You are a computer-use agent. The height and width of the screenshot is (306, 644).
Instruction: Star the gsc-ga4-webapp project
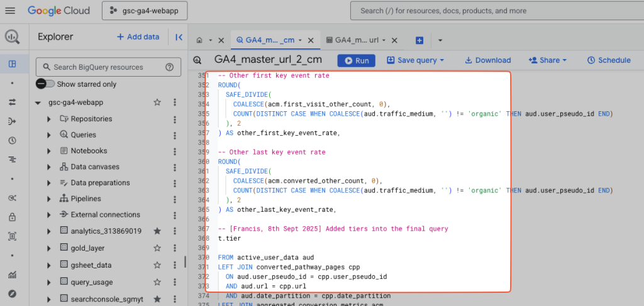[x=157, y=102]
